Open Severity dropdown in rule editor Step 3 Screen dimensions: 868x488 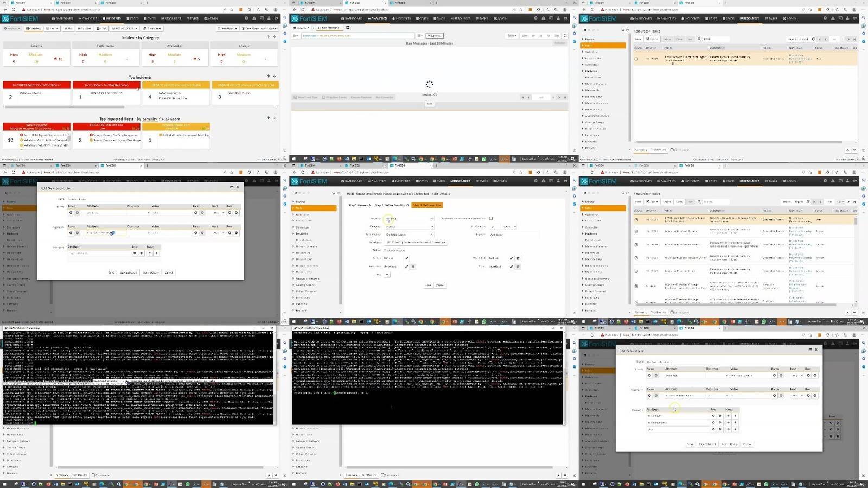[410, 219]
